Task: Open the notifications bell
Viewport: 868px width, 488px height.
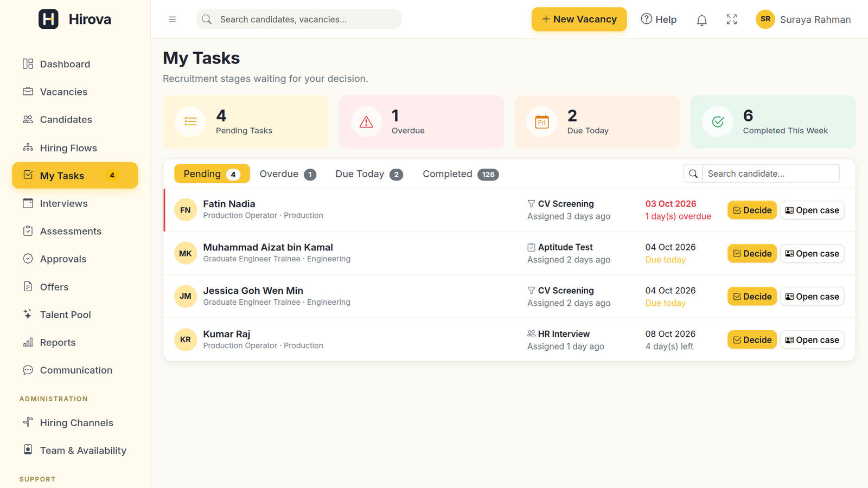Action: [x=701, y=20]
